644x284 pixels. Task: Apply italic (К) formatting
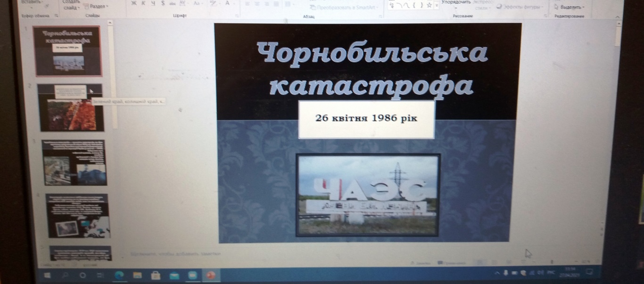coord(143,3)
